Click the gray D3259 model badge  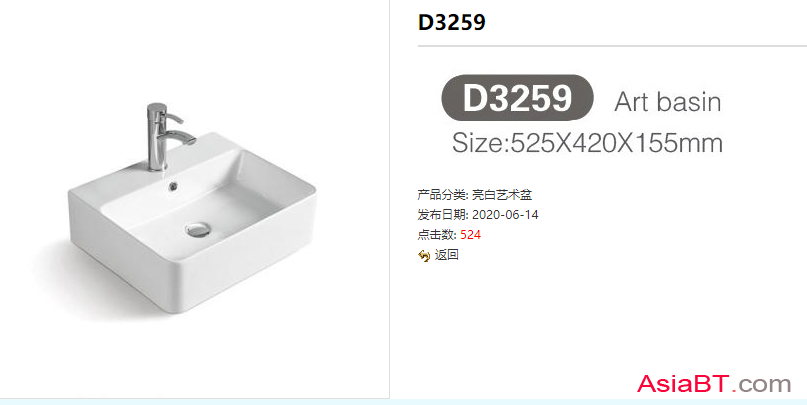pyautogui.click(x=517, y=98)
